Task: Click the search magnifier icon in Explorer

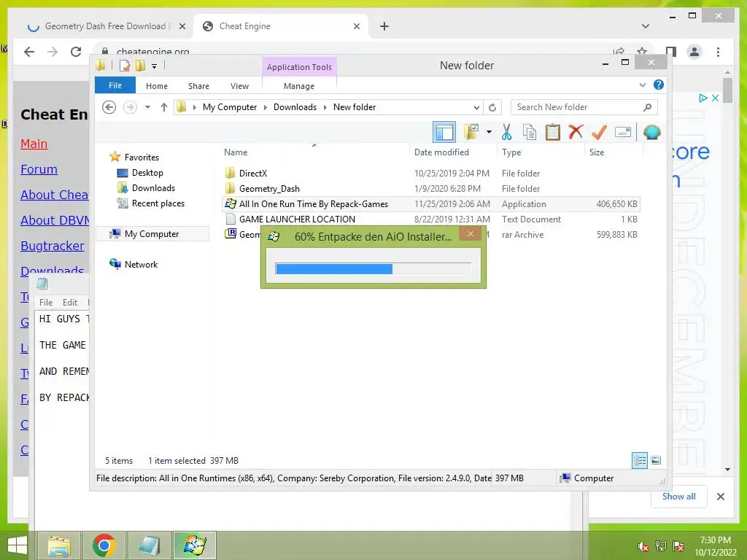Action: point(647,107)
